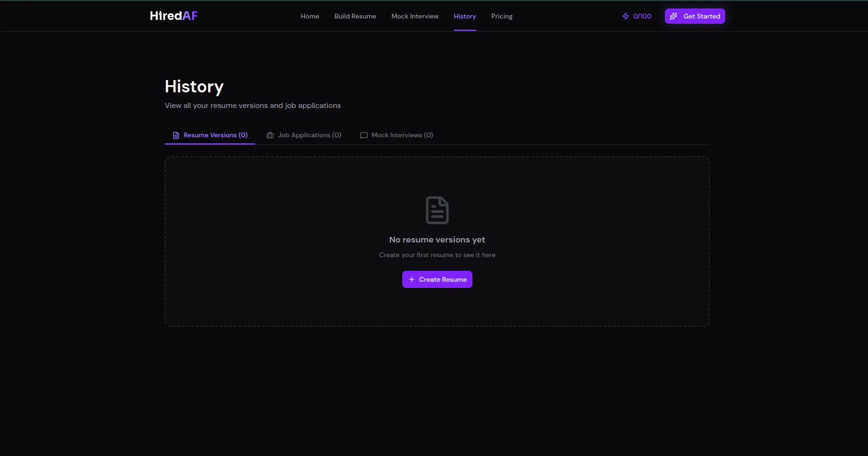Open the Home nav link

point(310,16)
